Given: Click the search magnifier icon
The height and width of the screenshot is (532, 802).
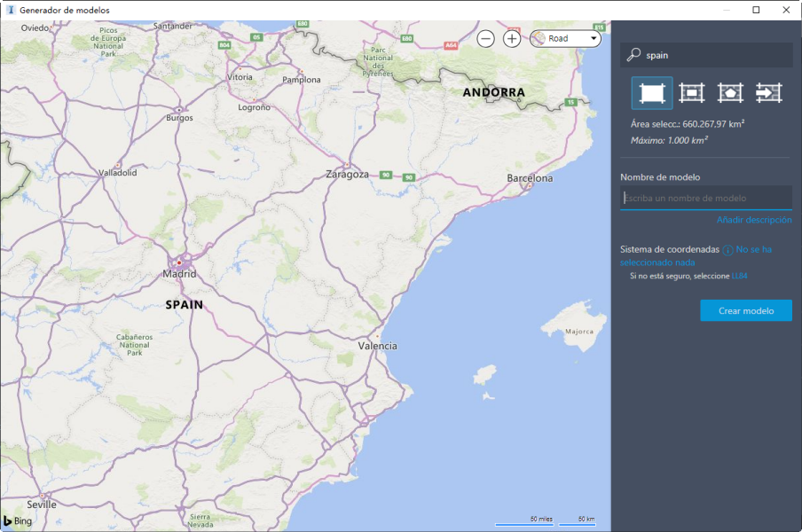Looking at the screenshot, I should click(x=633, y=55).
